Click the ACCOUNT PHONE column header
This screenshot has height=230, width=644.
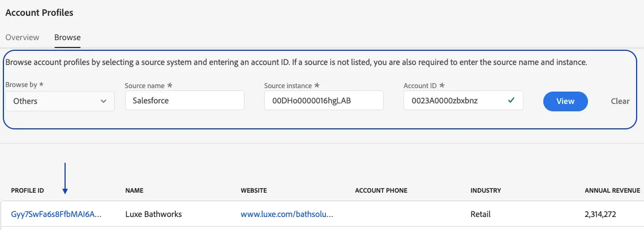(x=381, y=190)
